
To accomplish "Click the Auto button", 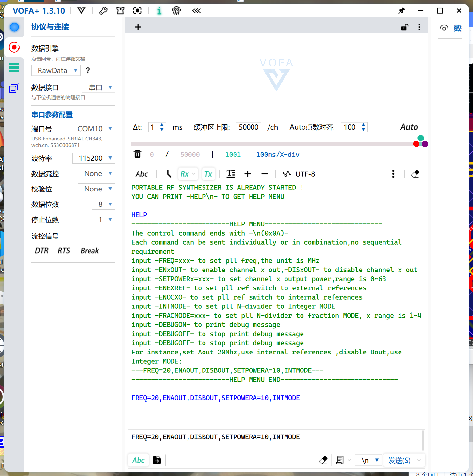I will [409, 127].
